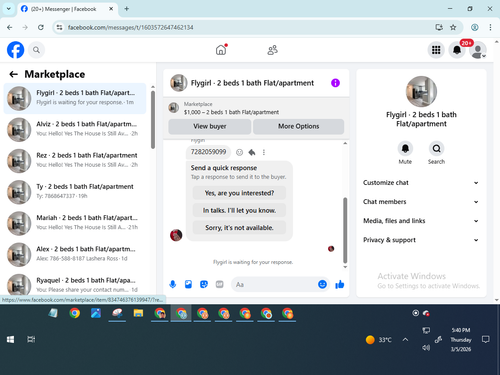Choose a sticker in chat composer
The height and width of the screenshot is (375, 500).
pyautogui.click(x=204, y=284)
